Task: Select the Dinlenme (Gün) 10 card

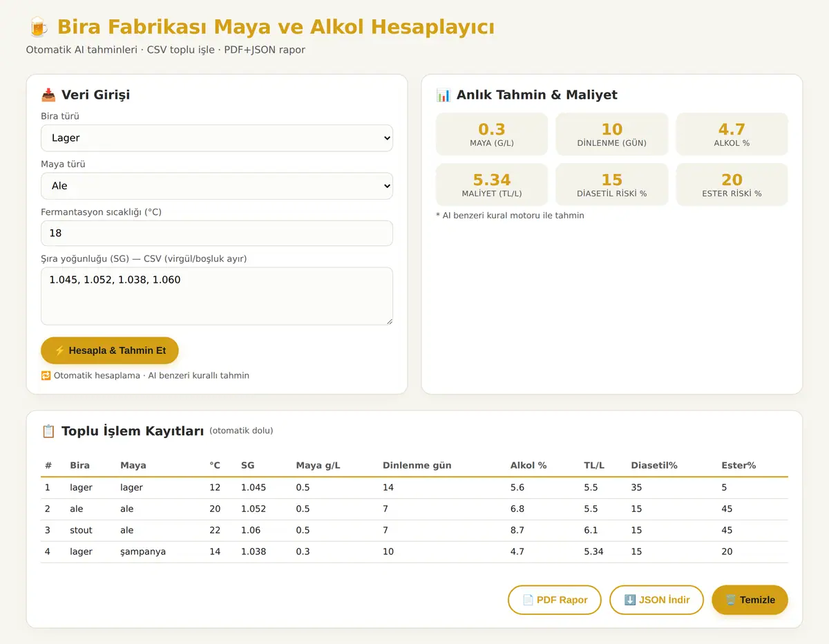Action: (x=612, y=134)
